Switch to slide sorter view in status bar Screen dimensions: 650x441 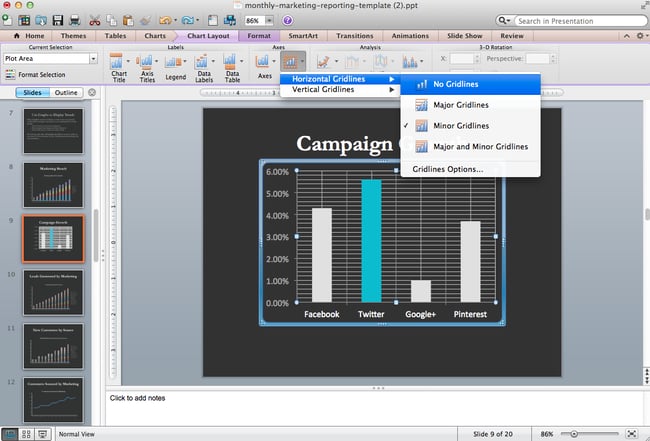point(27,434)
